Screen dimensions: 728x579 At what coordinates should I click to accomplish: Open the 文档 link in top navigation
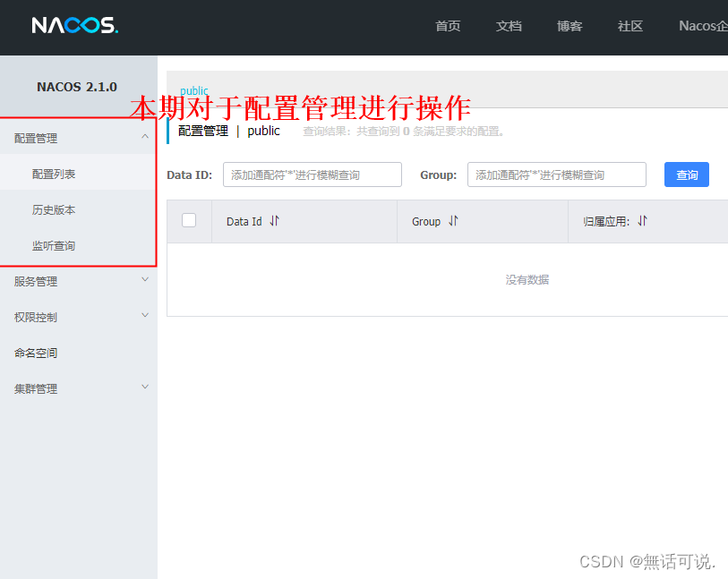509,26
